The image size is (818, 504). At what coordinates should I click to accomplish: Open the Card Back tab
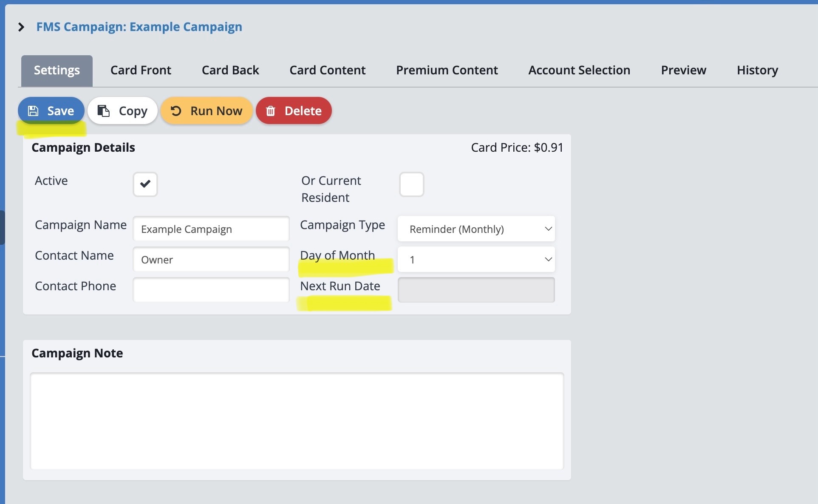[230, 70]
